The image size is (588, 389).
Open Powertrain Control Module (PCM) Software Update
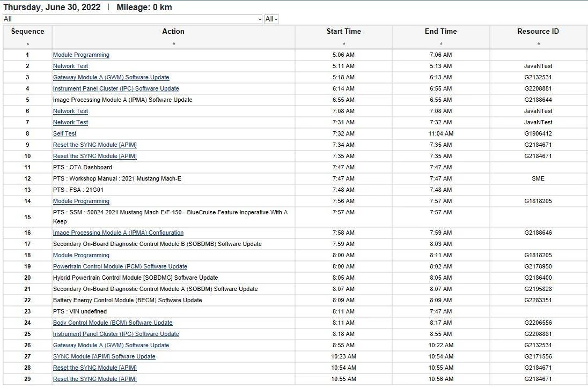click(x=120, y=266)
